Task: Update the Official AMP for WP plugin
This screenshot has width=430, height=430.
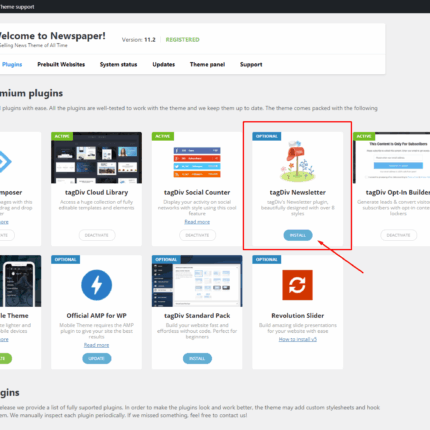Action: tap(97, 359)
